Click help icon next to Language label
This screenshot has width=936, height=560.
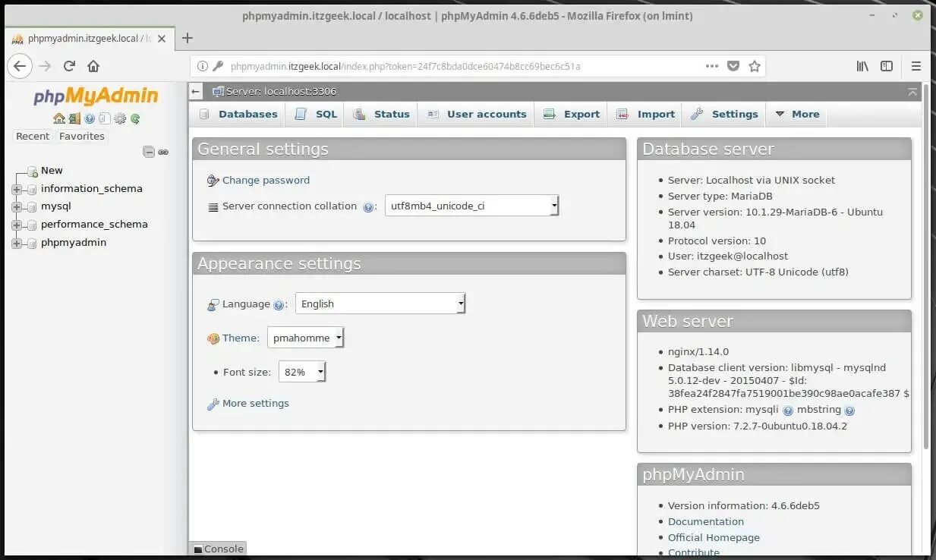coord(279,305)
